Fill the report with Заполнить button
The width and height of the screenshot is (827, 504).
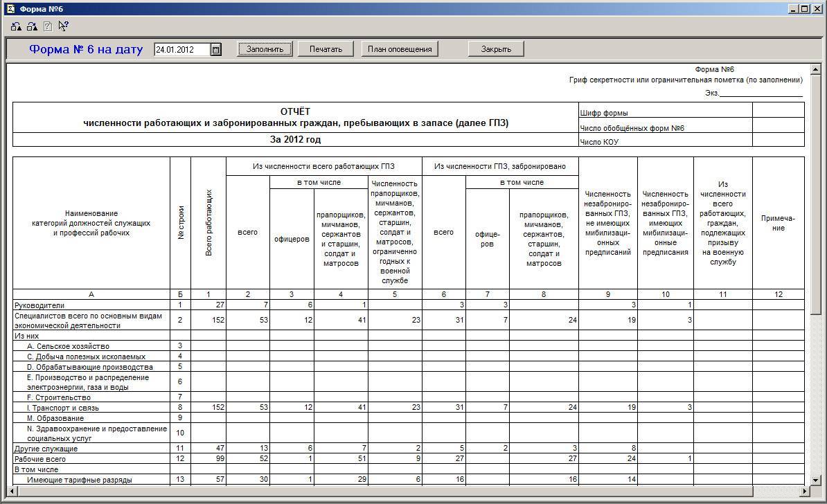[x=265, y=49]
